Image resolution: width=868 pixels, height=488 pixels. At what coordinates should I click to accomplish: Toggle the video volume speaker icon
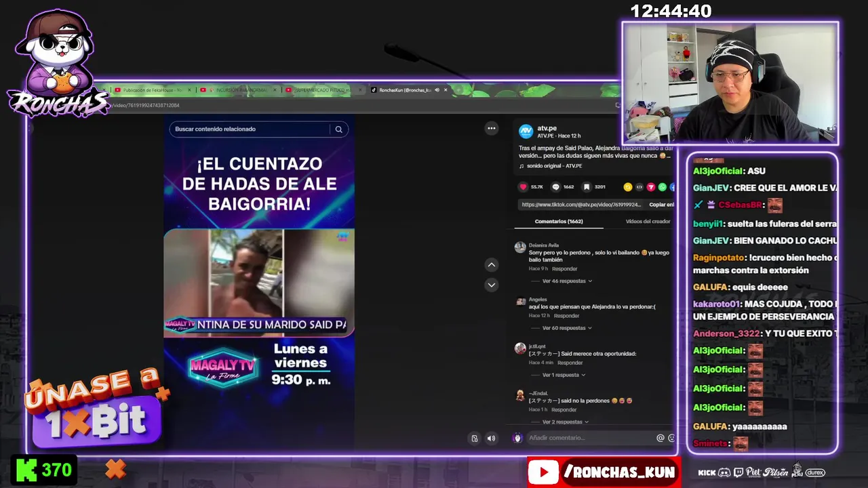coord(492,439)
